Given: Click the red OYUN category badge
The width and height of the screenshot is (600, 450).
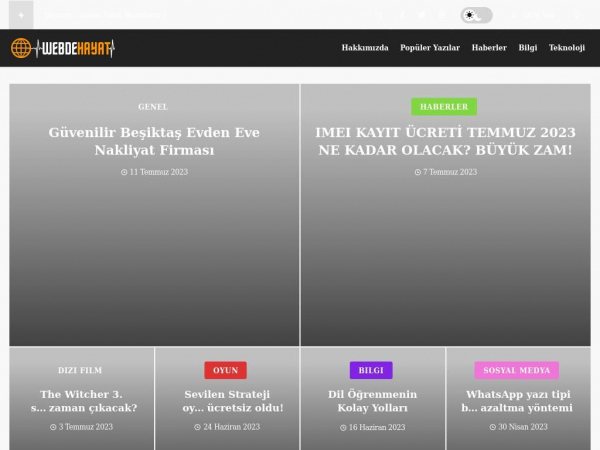Looking at the screenshot, I should (x=225, y=370).
